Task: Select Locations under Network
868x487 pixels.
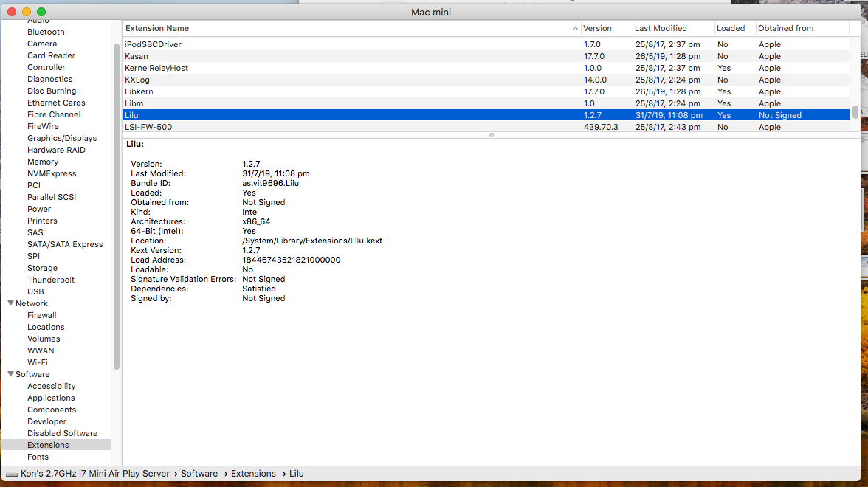Action: (46, 327)
